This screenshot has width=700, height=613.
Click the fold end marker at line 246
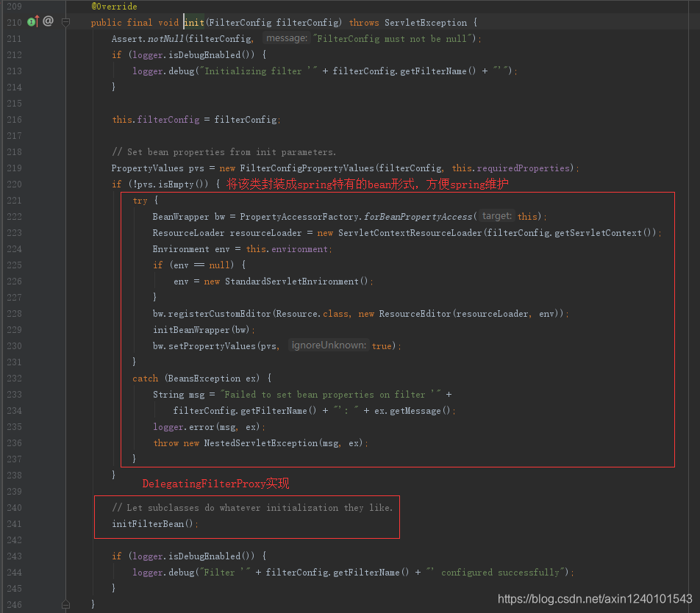point(65,604)
